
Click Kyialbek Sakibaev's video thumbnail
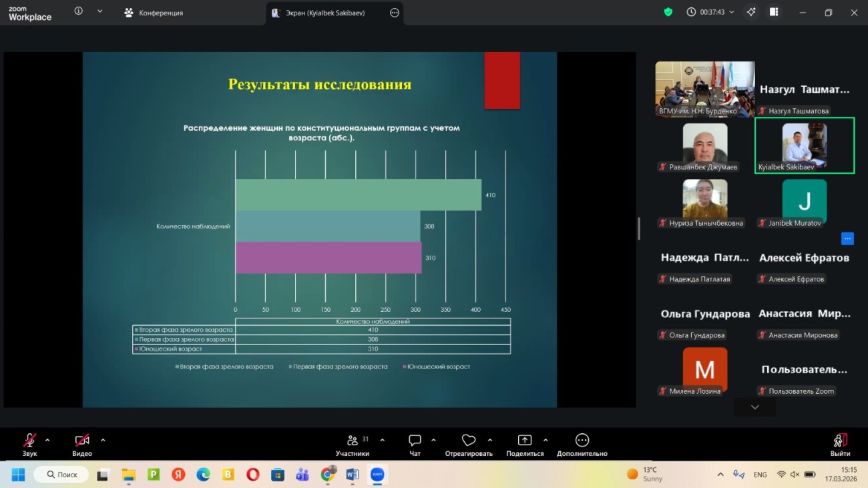pos(804,144)
